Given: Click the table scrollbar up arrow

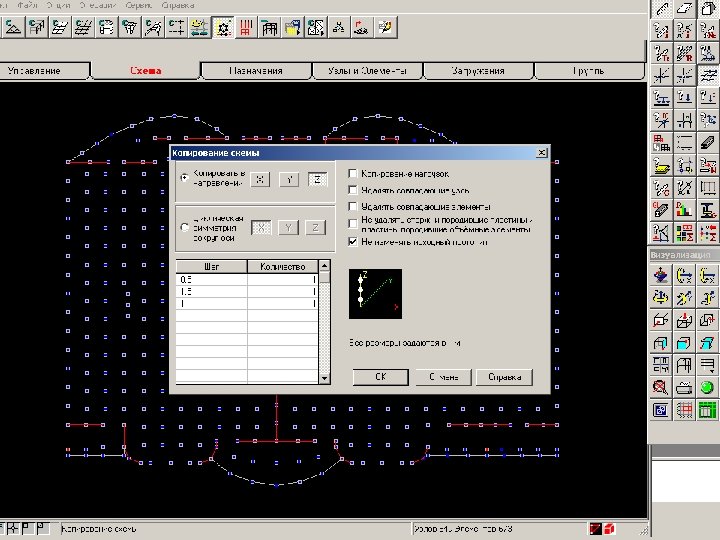Looking at the screenshot, I should (x=324, y=266).
